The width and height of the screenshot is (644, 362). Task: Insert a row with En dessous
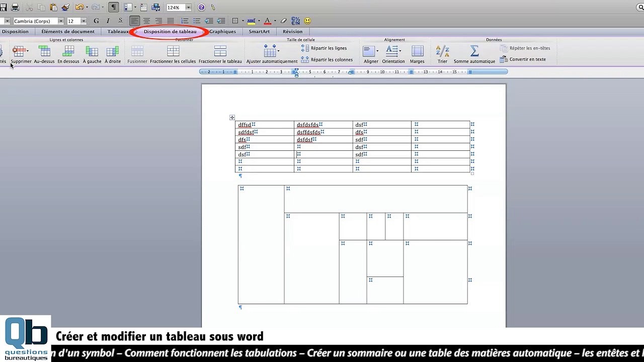pos(68,54)
